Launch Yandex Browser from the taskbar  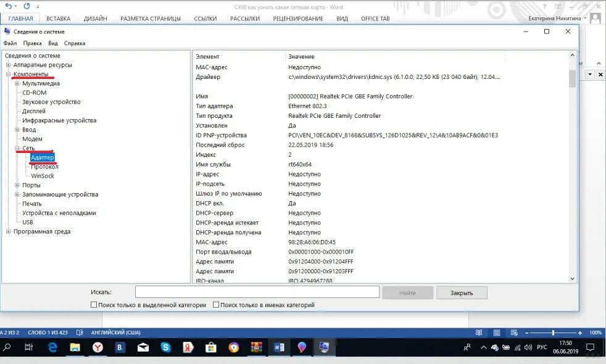(x=98, y=347)
